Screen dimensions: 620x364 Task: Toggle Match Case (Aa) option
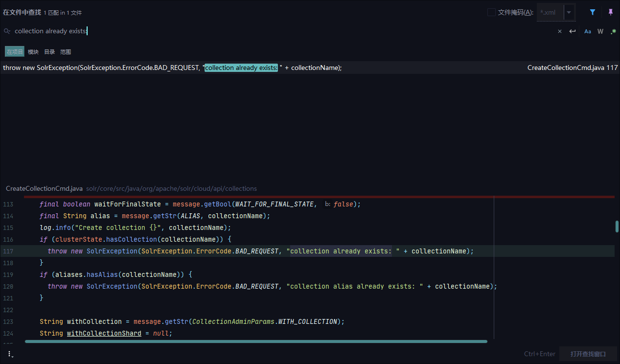588,31
